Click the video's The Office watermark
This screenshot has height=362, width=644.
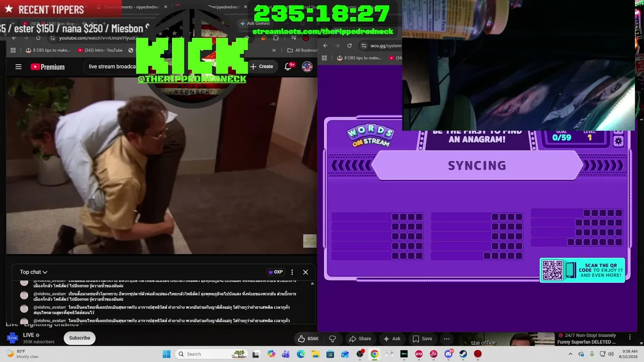pyautogui.click(x=309, y=241)
